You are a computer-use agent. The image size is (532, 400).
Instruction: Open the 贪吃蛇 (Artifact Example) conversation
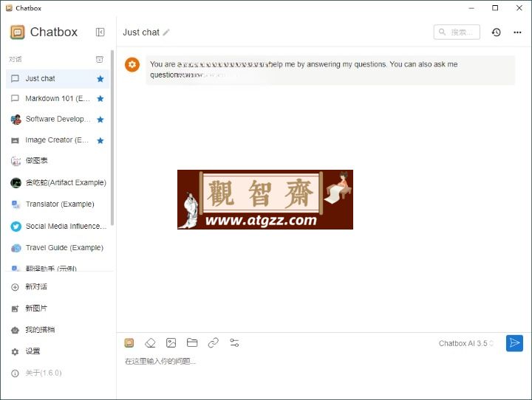point(58,183)
